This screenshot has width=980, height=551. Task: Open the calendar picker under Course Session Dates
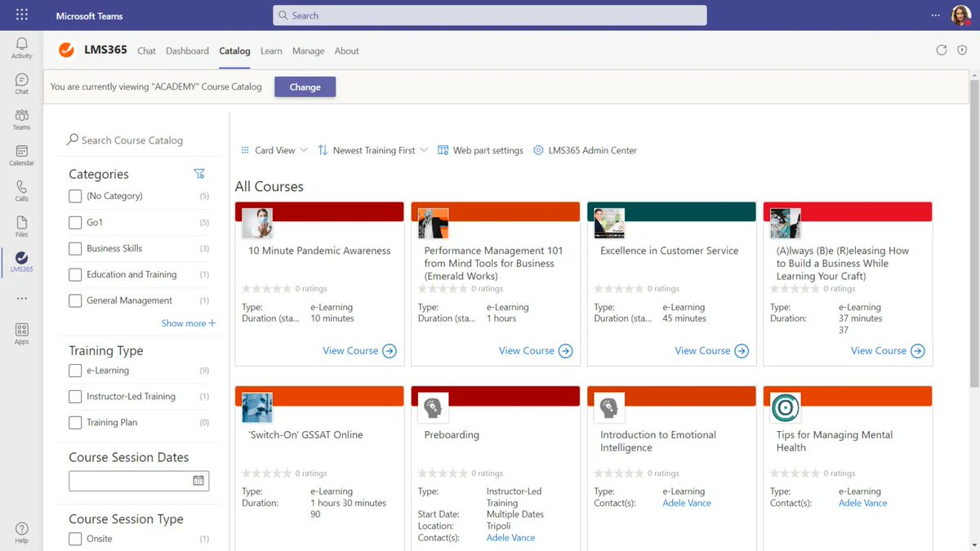[x=198, y=481]
